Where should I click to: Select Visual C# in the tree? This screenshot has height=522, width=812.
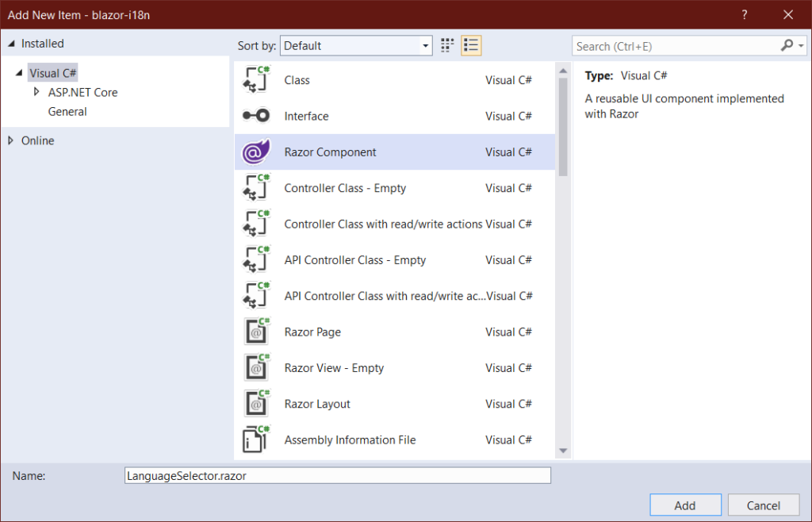(53, 73)
